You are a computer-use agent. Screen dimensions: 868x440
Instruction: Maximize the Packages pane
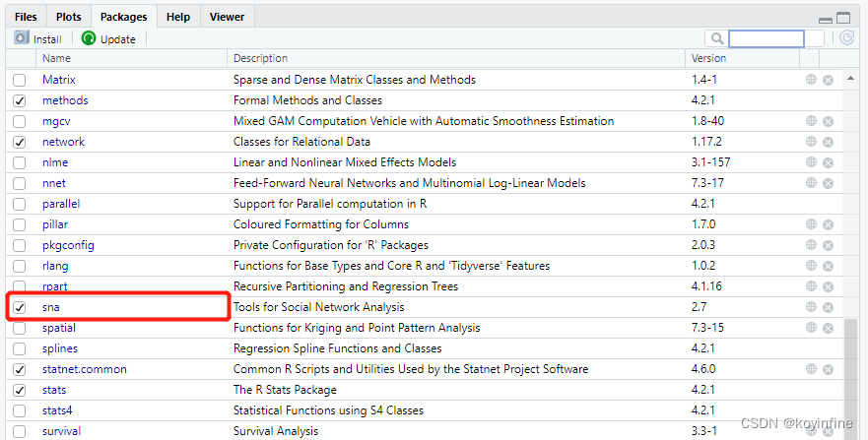(843, 18)
